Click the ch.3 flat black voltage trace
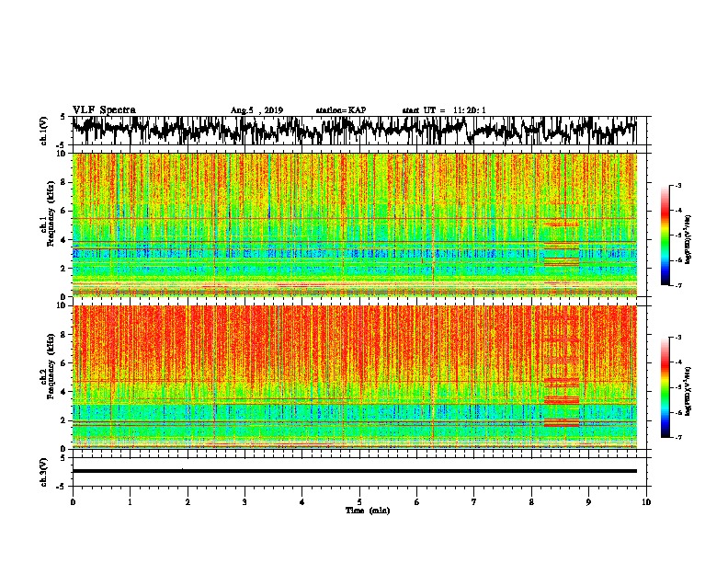Screen dimensions: 728x563 point(355,471)
